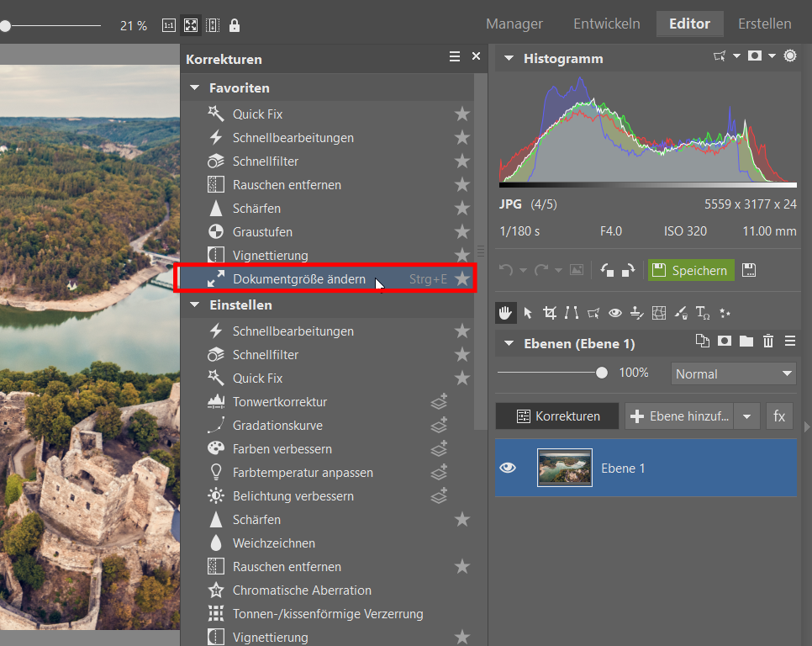The height and width of the screenshot is (646, 812).
Task: Open the undo history dropdown arrow
Action: click(x=523, y=270)
